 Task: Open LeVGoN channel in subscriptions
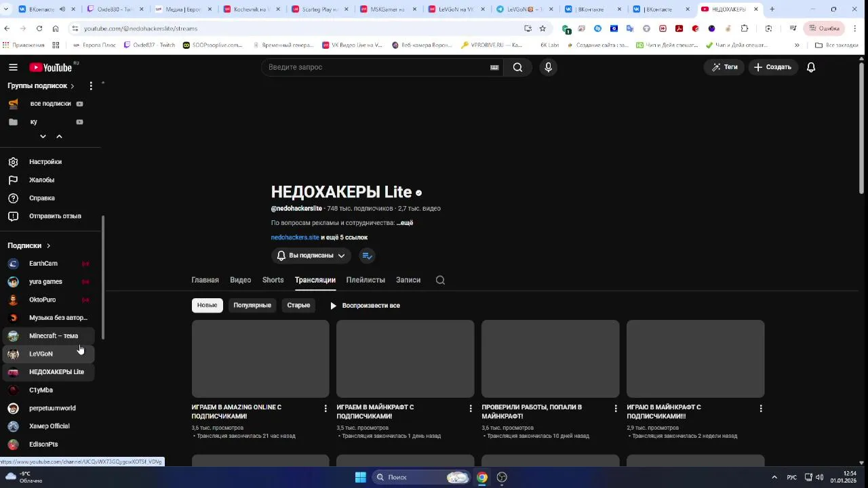47,354
